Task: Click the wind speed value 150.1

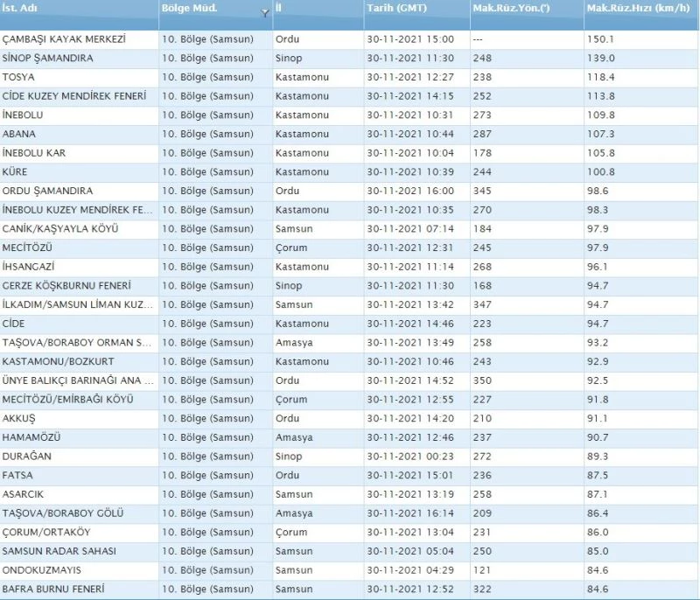Action: point(598,39)
